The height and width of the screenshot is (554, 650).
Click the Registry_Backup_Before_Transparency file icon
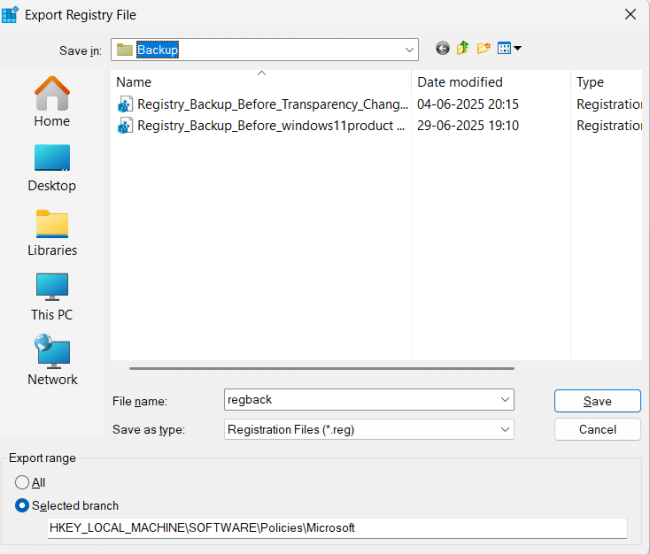coord(125,104)
